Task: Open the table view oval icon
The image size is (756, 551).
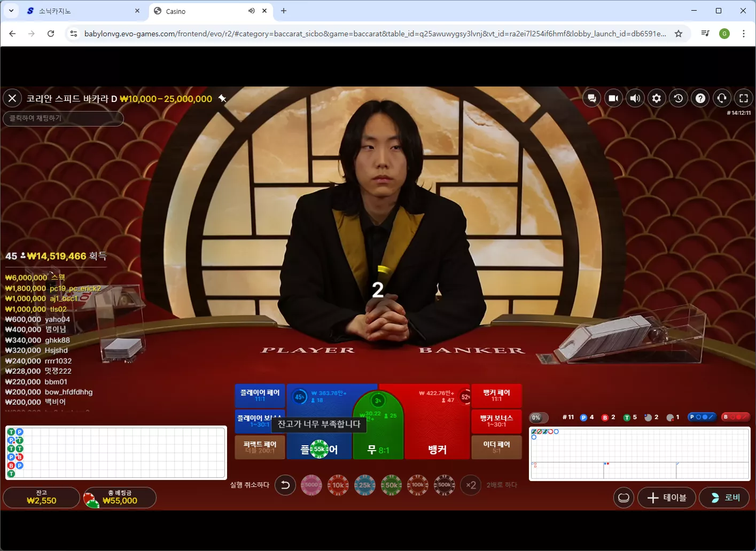Action: (623, 498)
